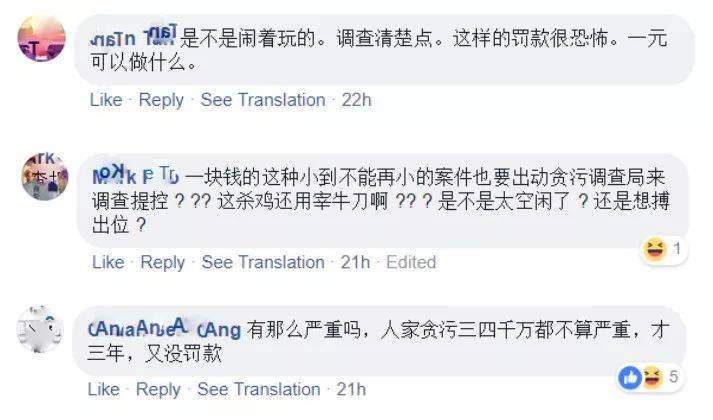This screenshot has height=420, width=713.
Task: See Translation for the second comment
Action: [263, 262]
